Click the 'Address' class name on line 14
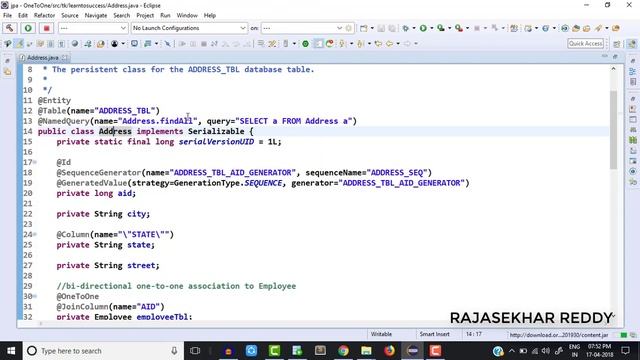 coord(115,131)
